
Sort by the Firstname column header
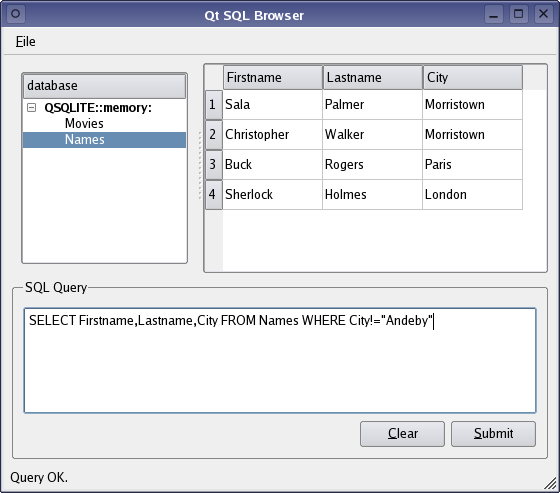coord(273,77)
